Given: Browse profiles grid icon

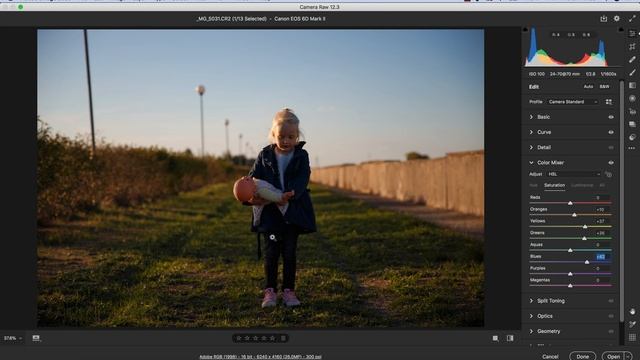Looking at the screenshot, I should click(609, 102).
